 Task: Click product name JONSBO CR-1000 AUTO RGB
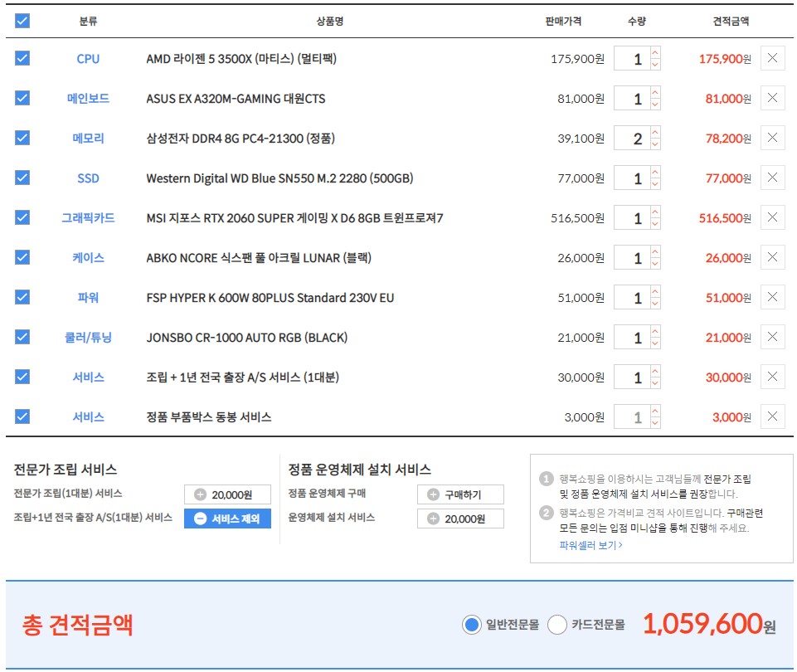(247, 338)
